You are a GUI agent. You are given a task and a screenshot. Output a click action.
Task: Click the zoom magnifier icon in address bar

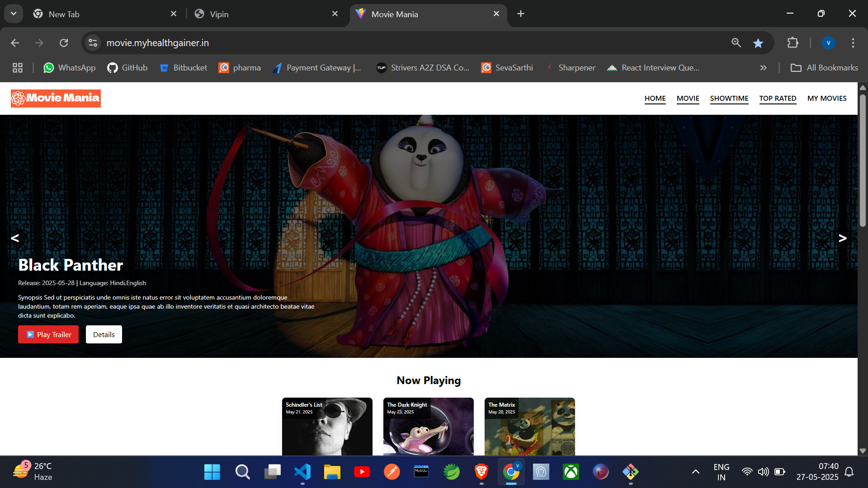736,43
